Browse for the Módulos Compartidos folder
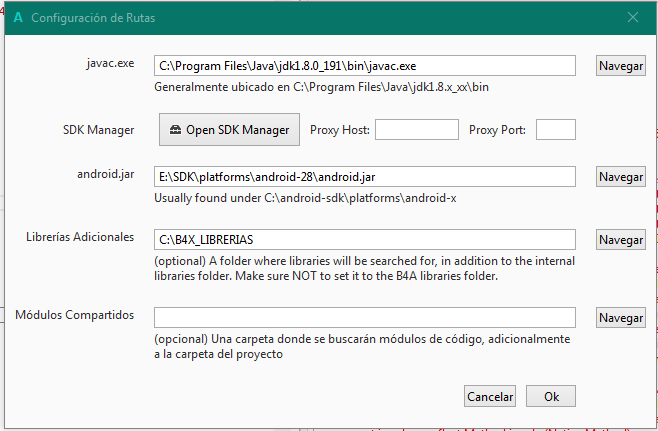The image size is (658, 431). [x=620, y=317]
